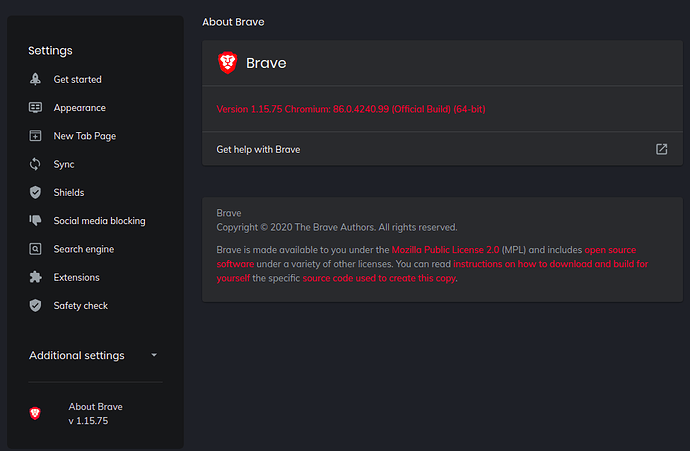Click the rocket icon beside Get started
This screenshot has height=451, width=690.
[35, 80]
